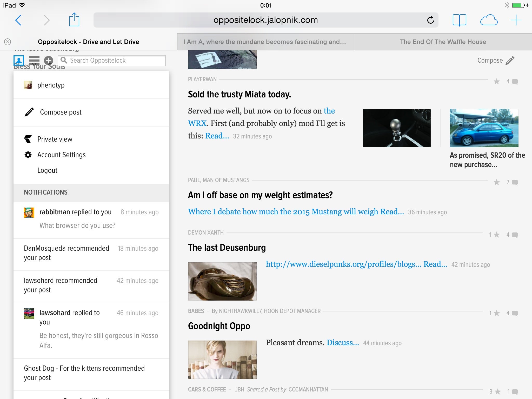Select the Oppositelock - Drive and Let Drive tab
532x399 pixels.
point(89,42)
